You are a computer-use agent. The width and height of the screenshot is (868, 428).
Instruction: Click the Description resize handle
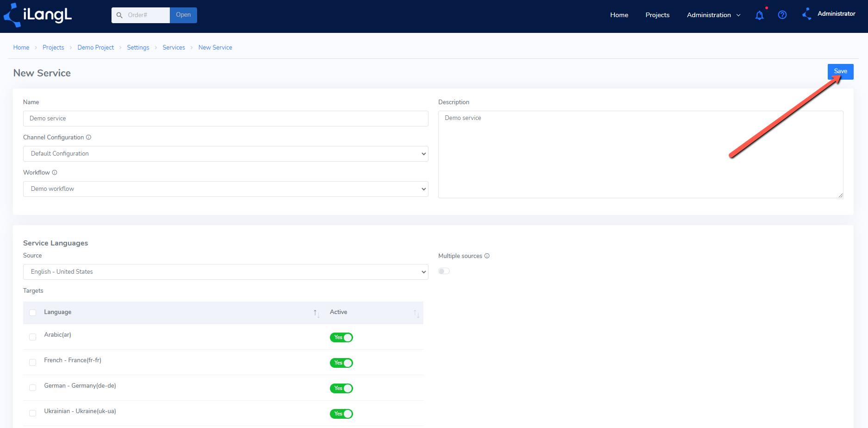coord(840,195)
